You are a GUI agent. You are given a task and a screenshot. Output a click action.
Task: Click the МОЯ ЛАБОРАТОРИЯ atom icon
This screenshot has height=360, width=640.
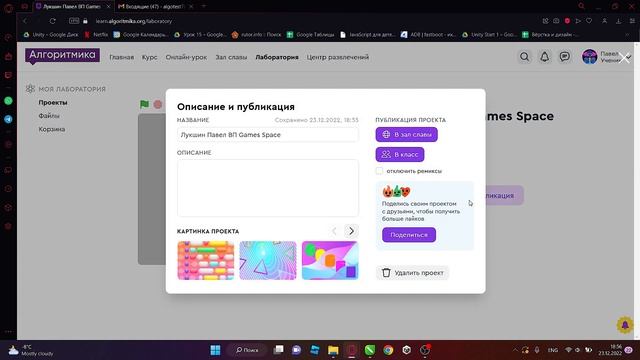[30, 89]
